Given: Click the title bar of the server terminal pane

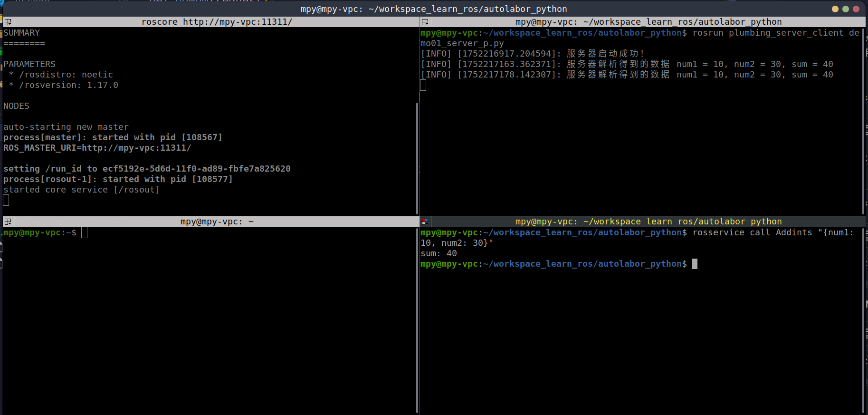Looking at the screenshot, I should click(x=648, y=22).
